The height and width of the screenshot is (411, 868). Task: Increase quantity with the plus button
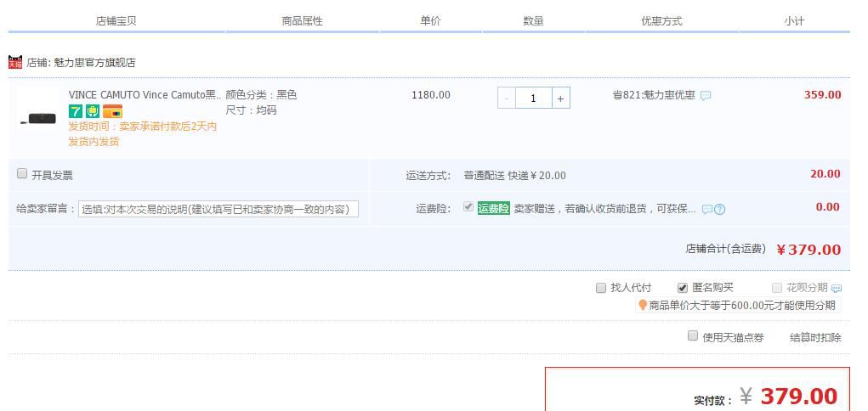[560, 99]
